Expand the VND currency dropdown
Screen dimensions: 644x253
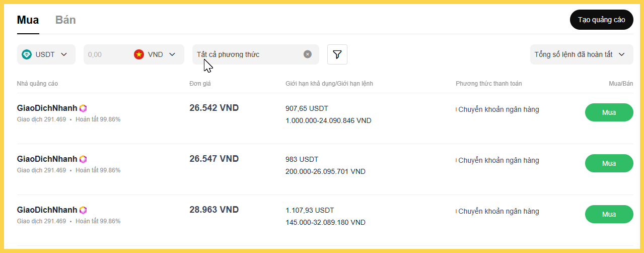(172, 54)
